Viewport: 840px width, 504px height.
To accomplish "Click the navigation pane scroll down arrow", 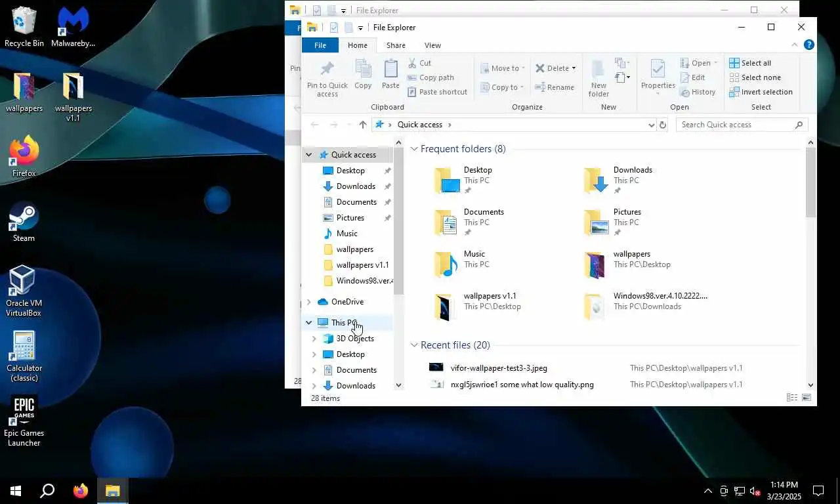I will tap(398, 385).
